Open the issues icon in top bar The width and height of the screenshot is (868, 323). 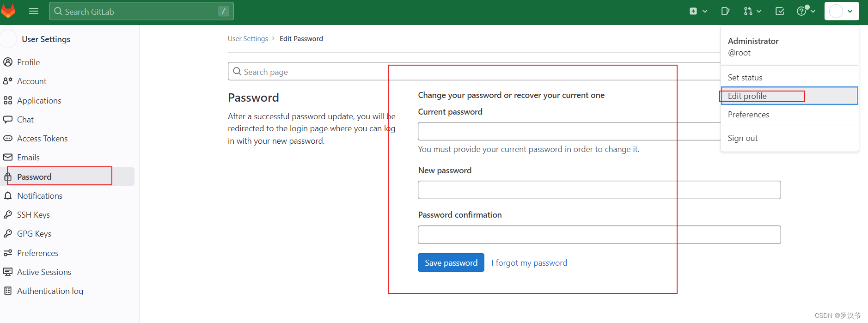coord(725,11)
